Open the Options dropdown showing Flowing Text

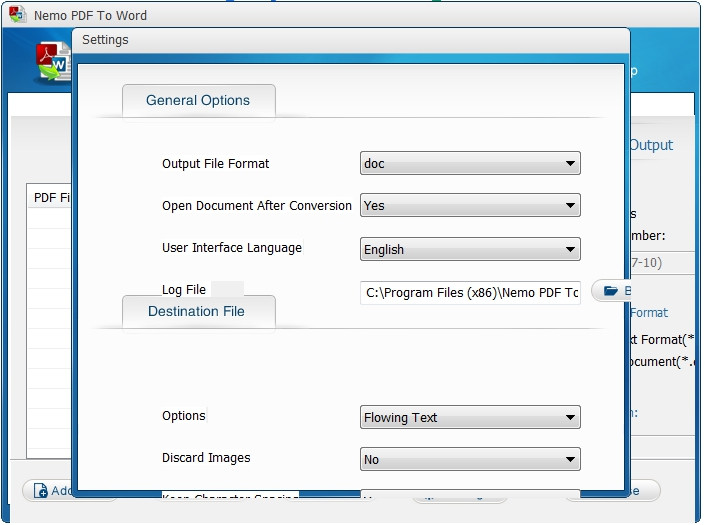click(x=470, y=417)
